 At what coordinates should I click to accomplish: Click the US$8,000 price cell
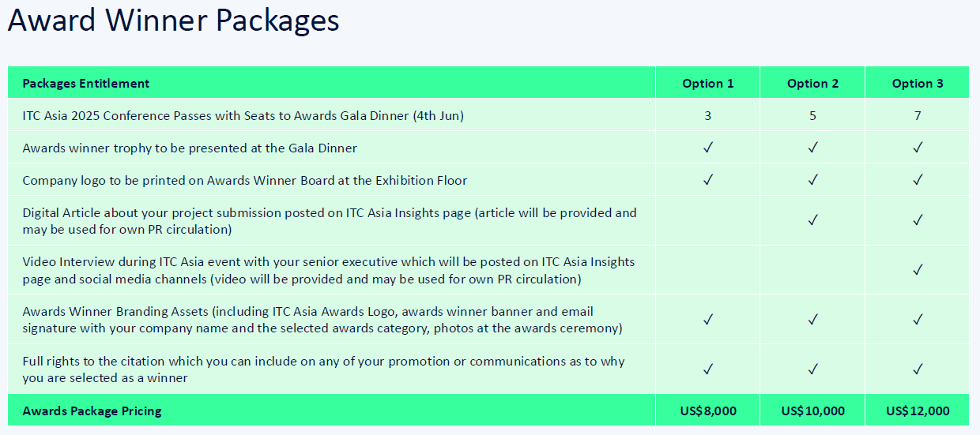tap(708, 411)
